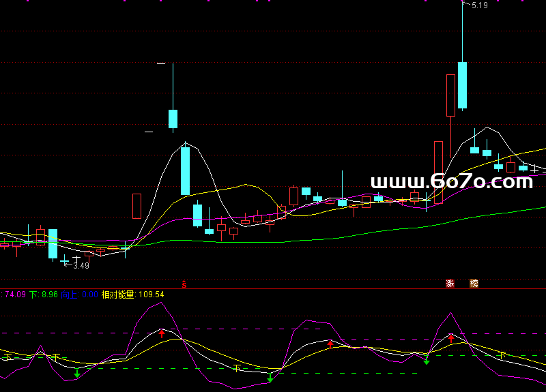Click the yellow '下' marker at far right
546x392 pixels.
coord(503,355)
